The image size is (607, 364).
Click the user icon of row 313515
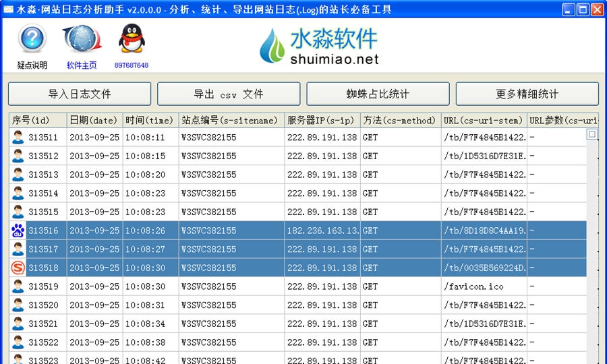(18, 212)
